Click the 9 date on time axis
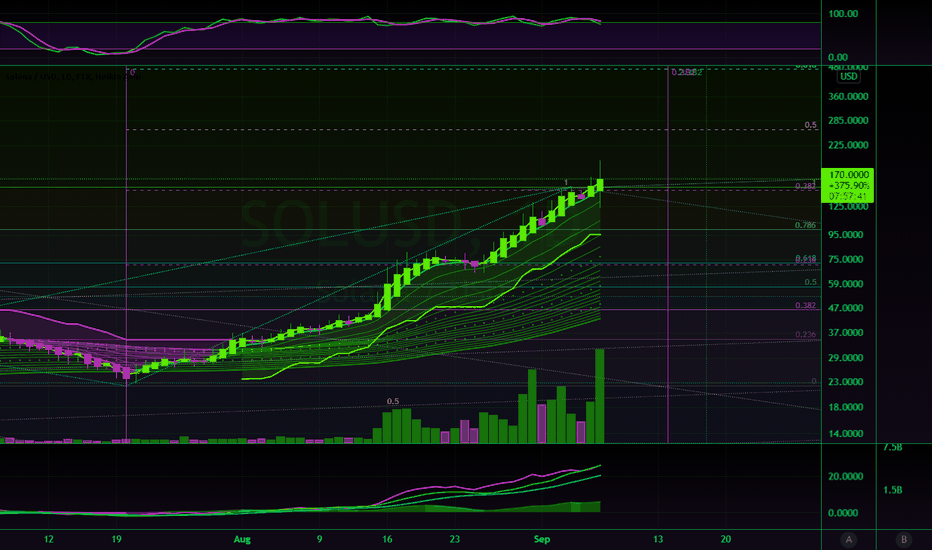This screenshot has width=932, height=550. point(319,539)
